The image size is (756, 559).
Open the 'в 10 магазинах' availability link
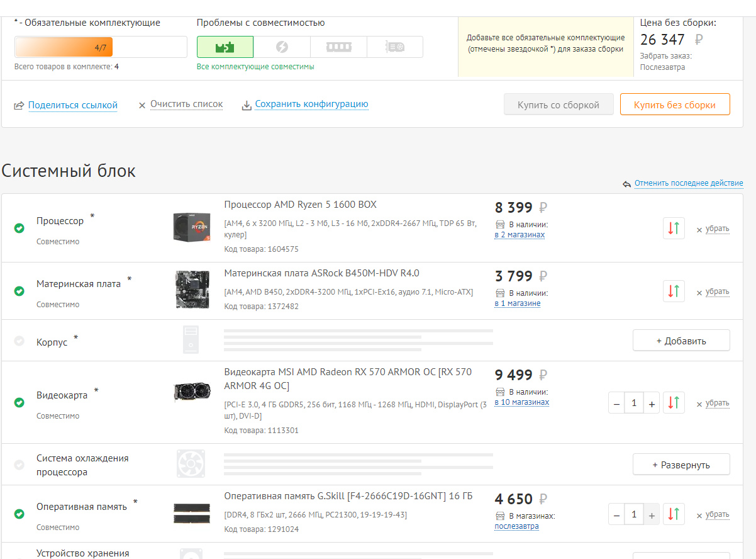pyautogui.click(x=521, y=402)
